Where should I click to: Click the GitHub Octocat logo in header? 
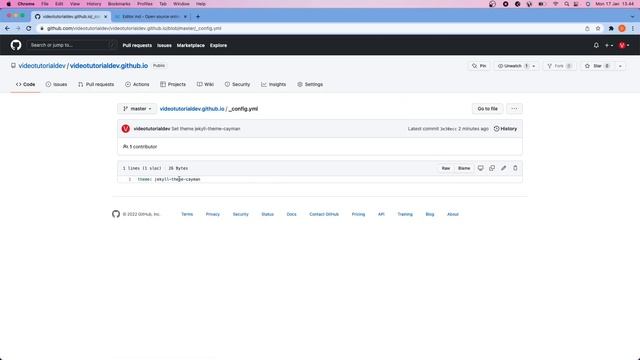coord(16,45)
